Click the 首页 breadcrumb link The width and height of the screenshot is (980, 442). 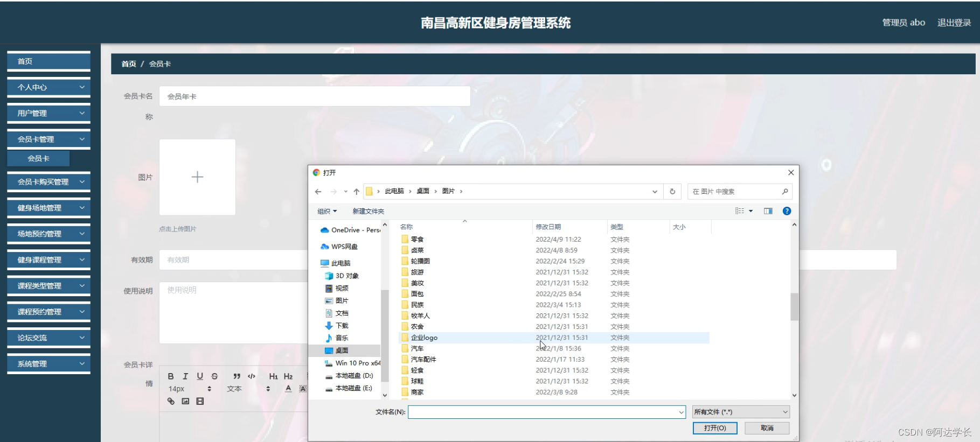click(x=129, y=64)
